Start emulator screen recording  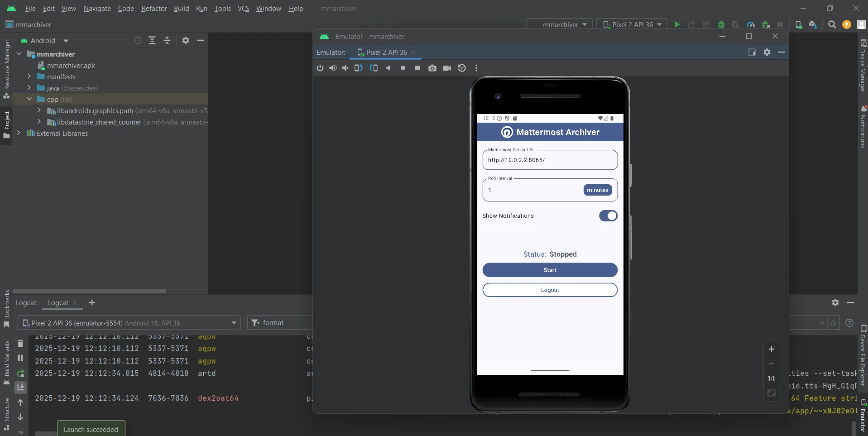(447, 68)
